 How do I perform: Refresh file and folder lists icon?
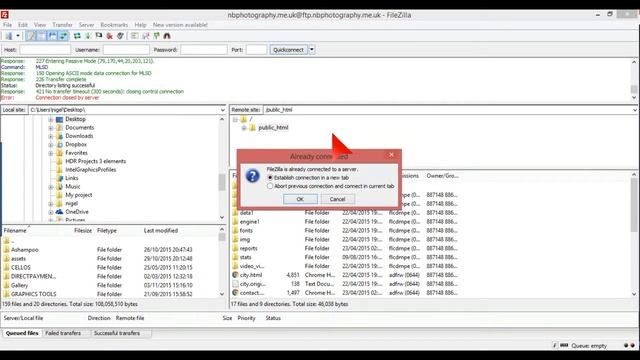coord(77,36)
